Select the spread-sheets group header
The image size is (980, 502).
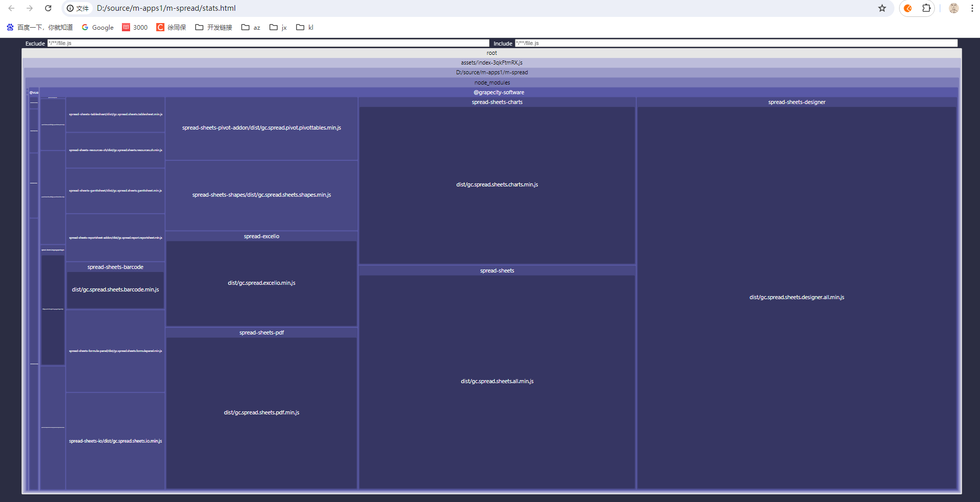(497, 270)
